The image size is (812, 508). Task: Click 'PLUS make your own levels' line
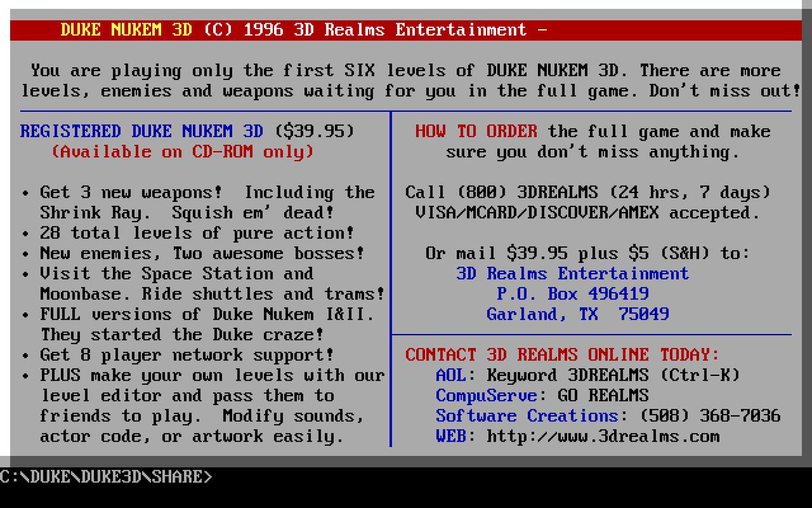[202, 375]
